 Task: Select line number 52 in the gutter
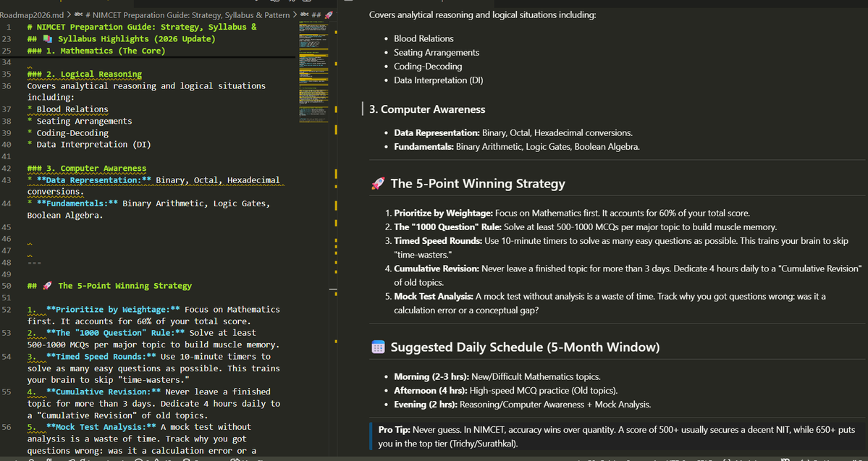click(x=7, y=309)
